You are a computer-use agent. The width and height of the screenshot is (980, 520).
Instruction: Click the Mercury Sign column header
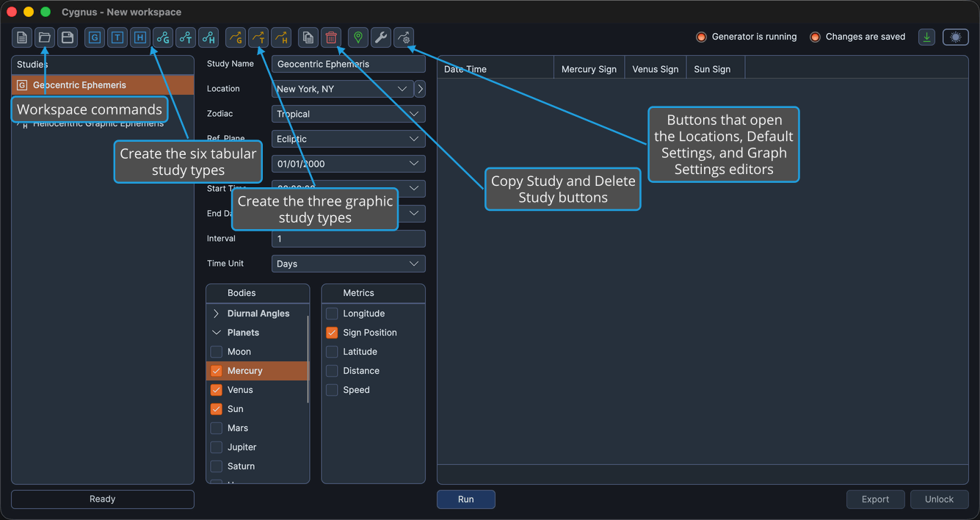[x=589, y=69]
